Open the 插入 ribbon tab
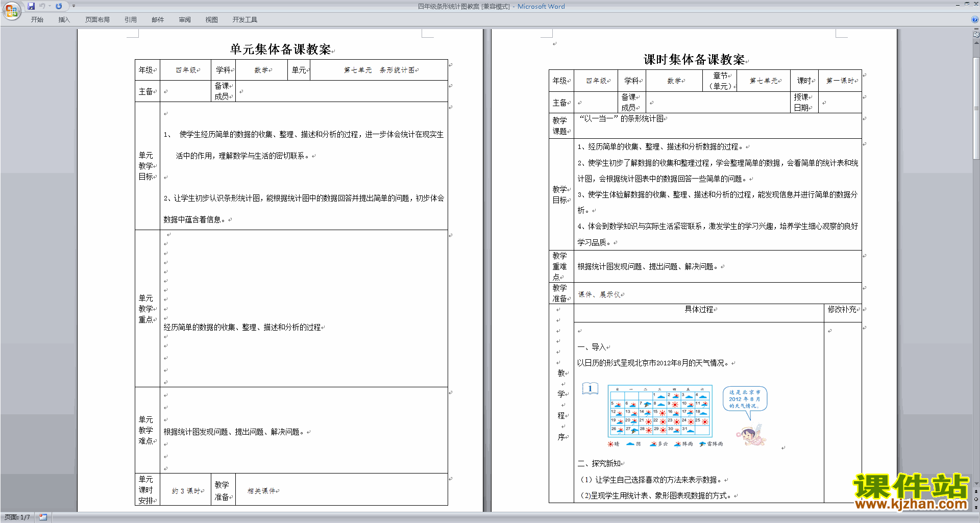The width and height of the screenshot is (980, 523). (64, 20)
